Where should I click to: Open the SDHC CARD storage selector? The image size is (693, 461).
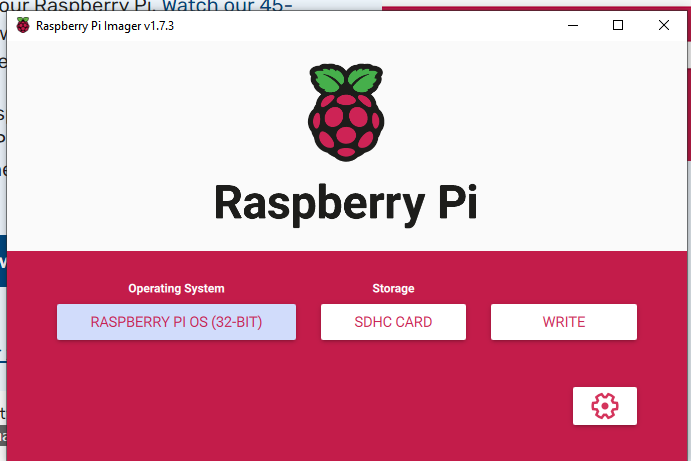tap(394, 322)
